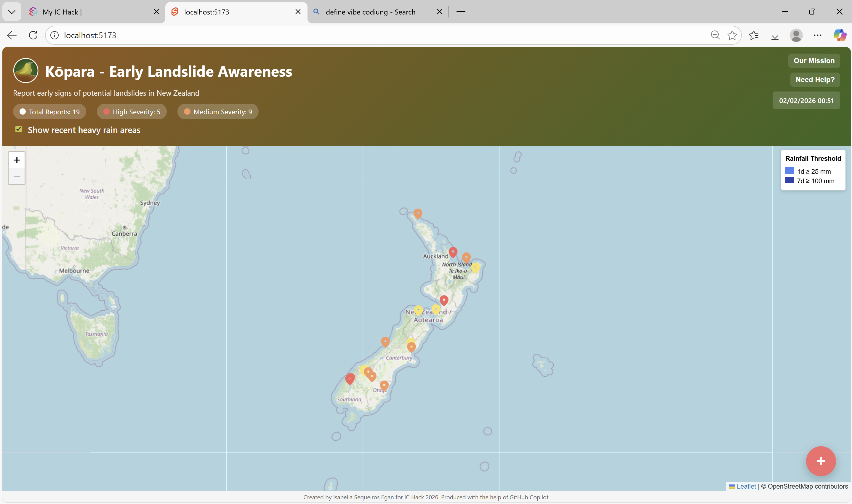Go back to previous page
This screenshot has width=852, height=504.
pos(12,35)
